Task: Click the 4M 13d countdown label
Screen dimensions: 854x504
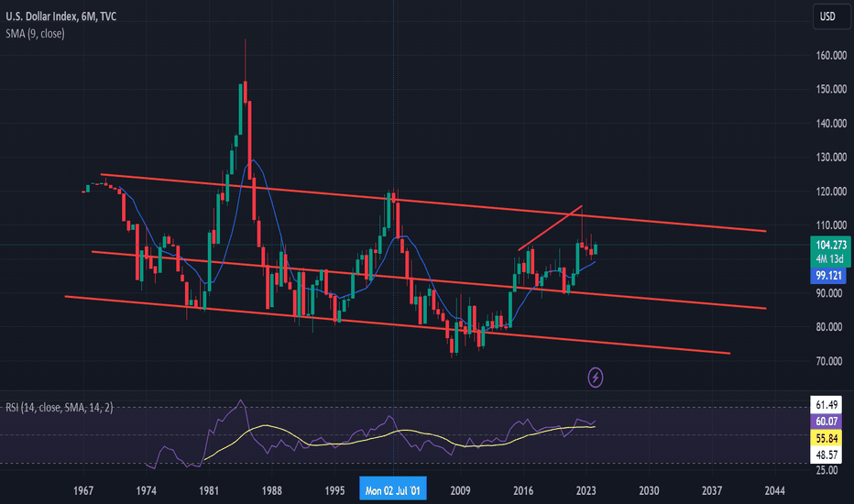Action: 830,259
